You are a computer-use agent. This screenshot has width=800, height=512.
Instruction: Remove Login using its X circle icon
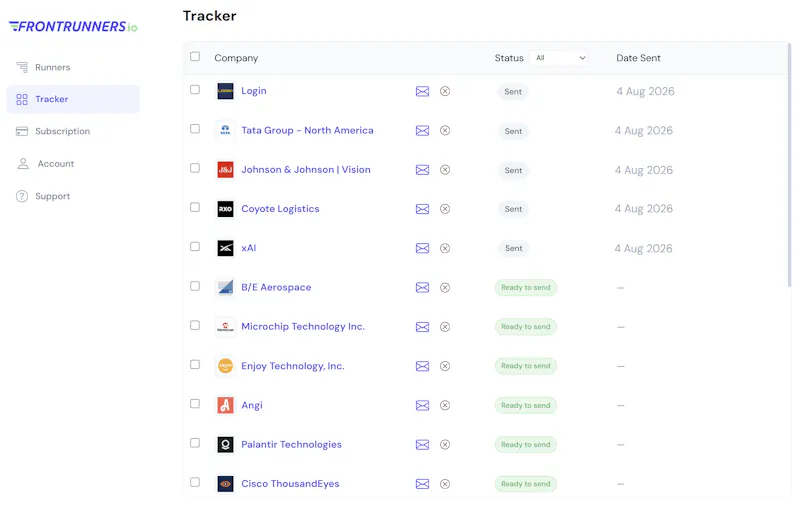click(445, 91)
